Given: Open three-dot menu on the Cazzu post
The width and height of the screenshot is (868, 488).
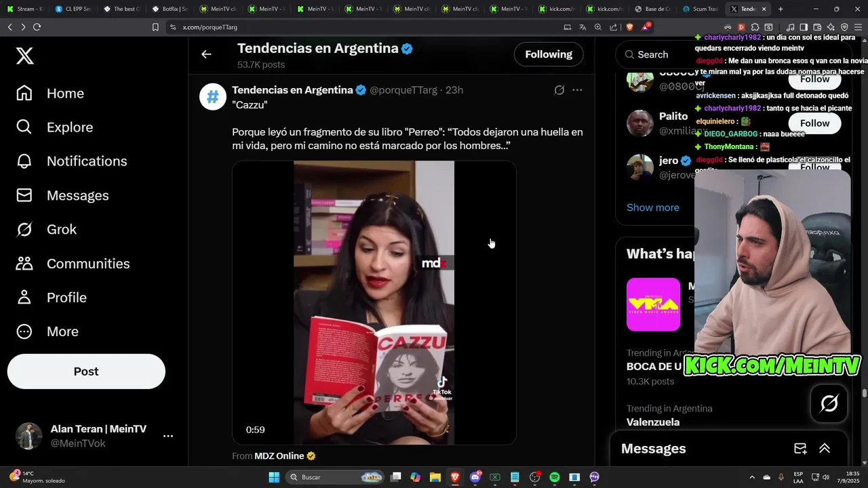Looking at the screenshot, I should click(x=577, y=90).
